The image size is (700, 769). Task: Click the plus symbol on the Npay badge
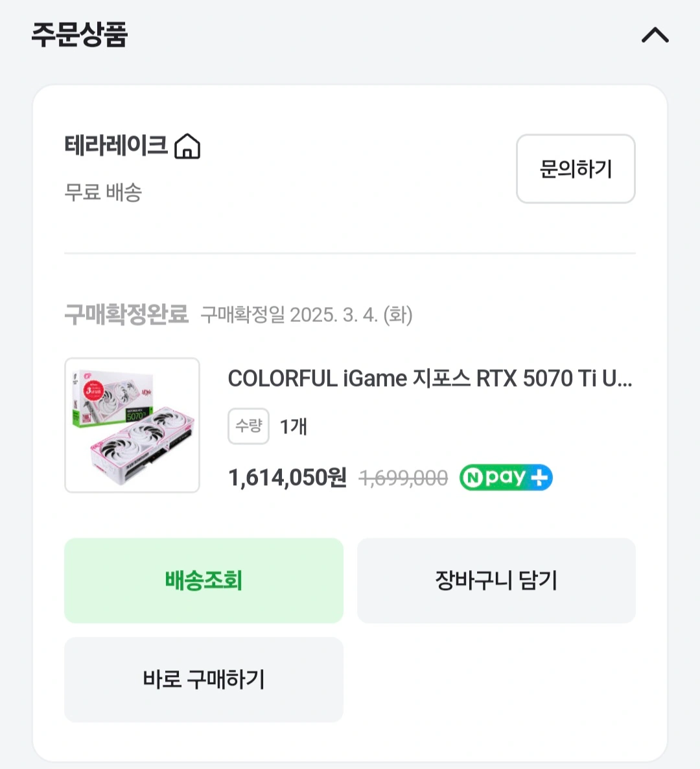[x=539, y=477]
